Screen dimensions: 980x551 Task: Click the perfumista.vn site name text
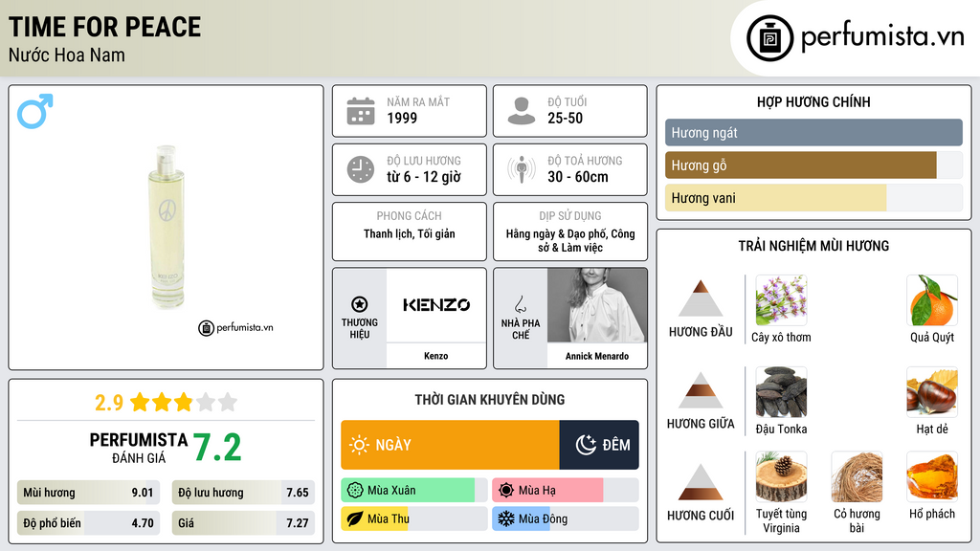click(x=882, y=36)
